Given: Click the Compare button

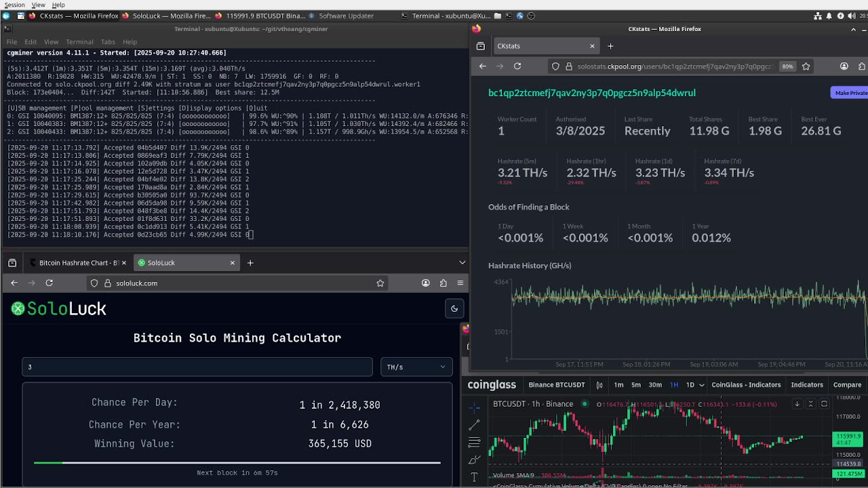Looking at the screenshot, I should point(847,385).
